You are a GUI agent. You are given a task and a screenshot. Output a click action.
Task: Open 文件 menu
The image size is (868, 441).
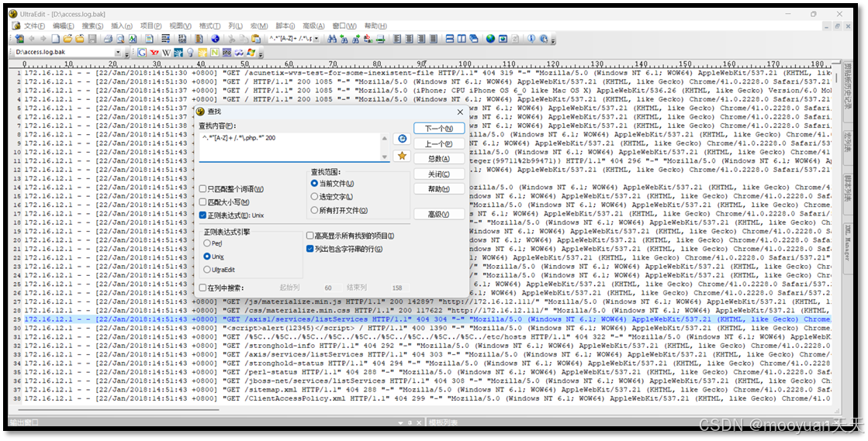(34, 26)
